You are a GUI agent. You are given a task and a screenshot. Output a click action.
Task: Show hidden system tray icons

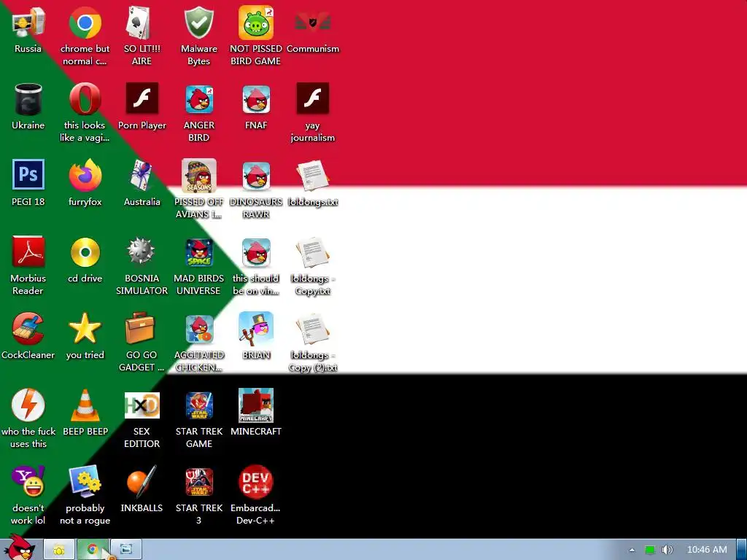(632, 550)
